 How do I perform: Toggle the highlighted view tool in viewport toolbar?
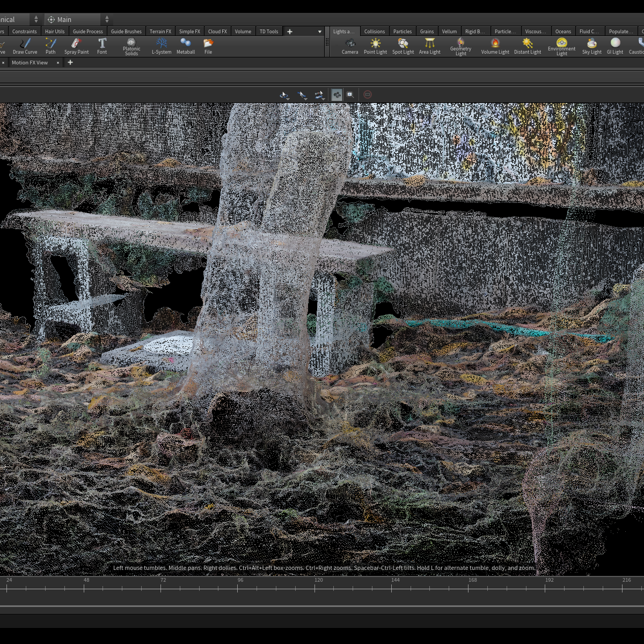tap(336, 94)
